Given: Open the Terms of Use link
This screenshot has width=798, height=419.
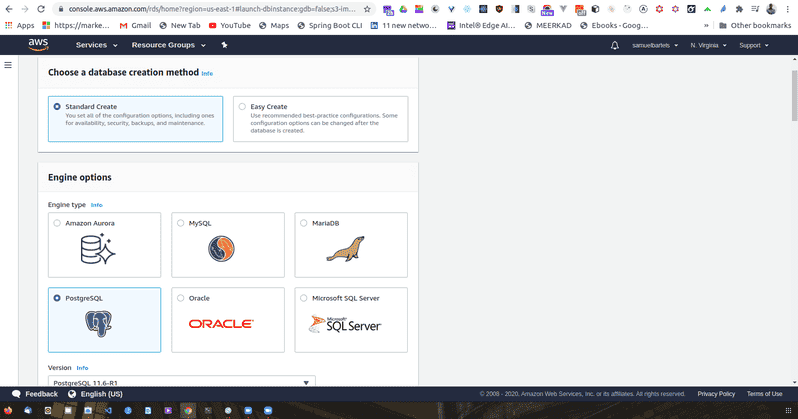Looking at the screenshot, I should coord(764,394).
